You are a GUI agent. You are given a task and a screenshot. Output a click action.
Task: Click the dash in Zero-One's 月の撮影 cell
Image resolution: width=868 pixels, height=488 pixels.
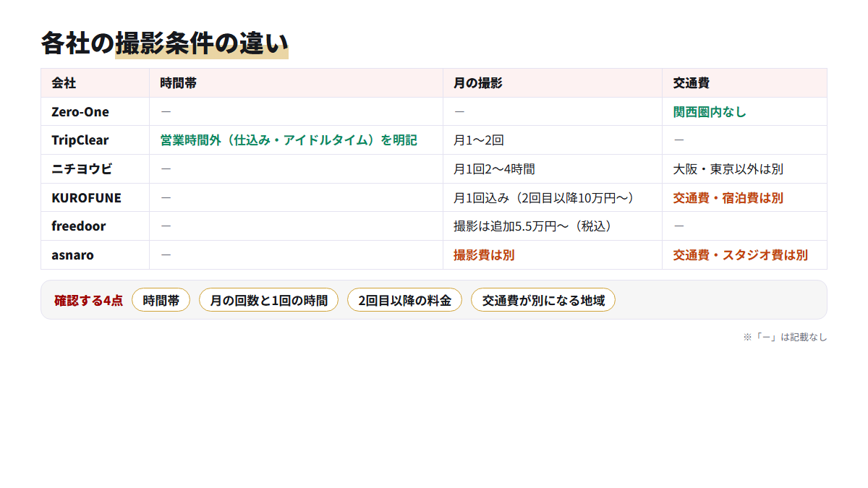pos(459,112)
